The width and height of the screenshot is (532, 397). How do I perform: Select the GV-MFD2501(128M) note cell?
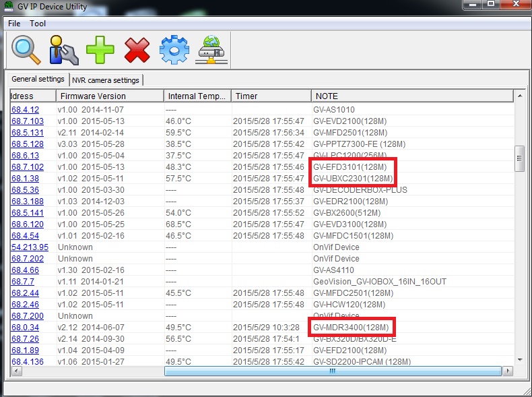click(350, 133)
